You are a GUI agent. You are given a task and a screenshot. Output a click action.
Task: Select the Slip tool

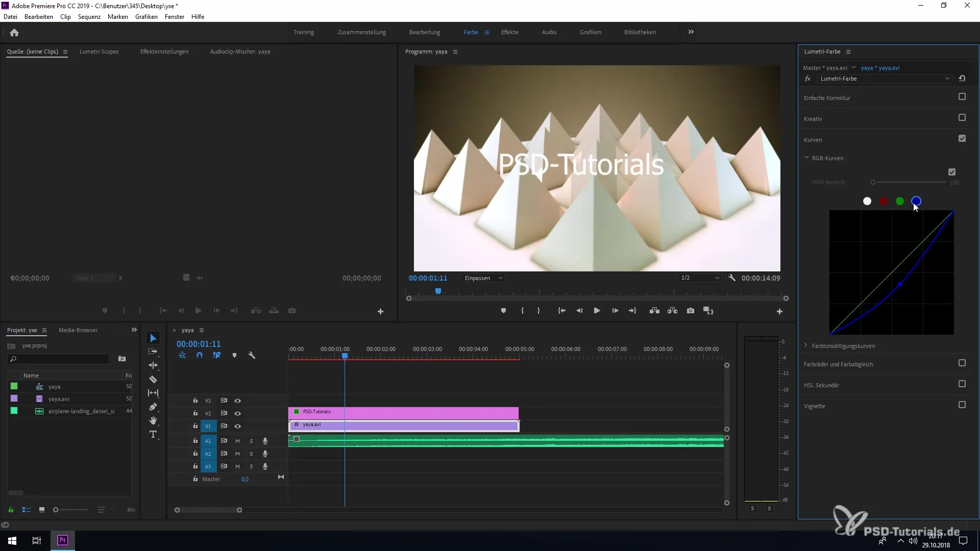(153, 393)
